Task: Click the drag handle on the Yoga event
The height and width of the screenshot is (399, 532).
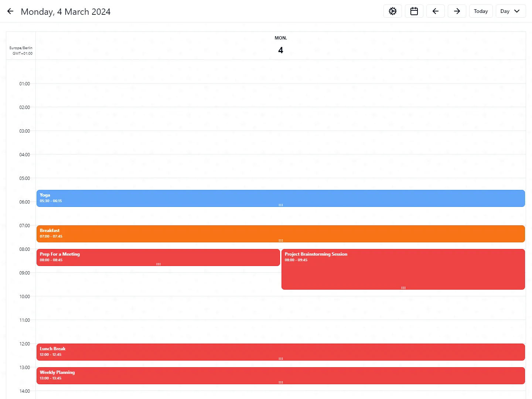Action: pyautogui.click(x=281, y=205)
